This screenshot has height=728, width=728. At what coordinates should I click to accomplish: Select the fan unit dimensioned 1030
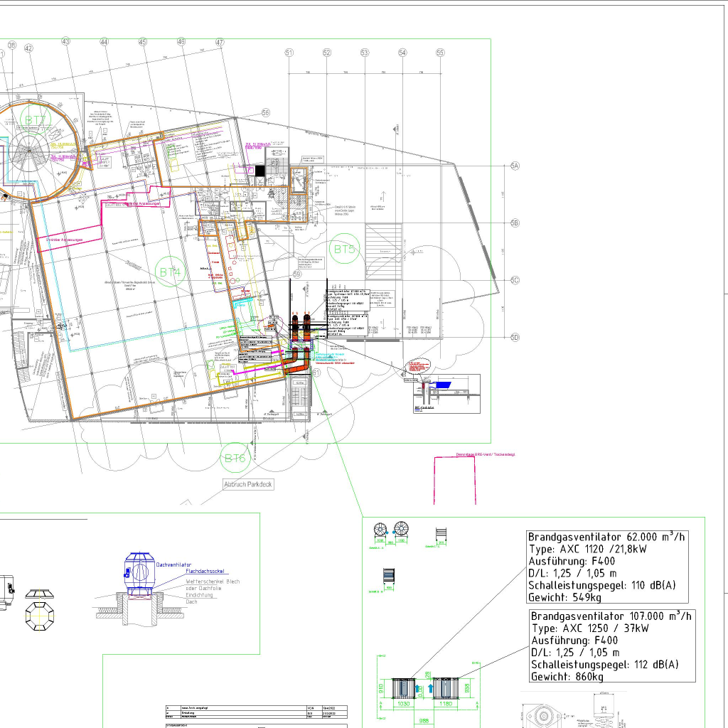(x=403, y=688)
